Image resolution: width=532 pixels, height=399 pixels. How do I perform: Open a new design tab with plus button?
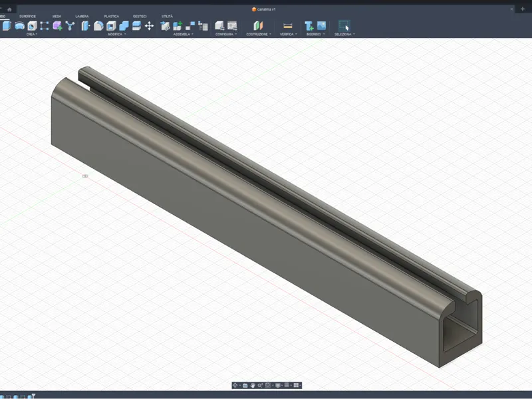point(523,9)
